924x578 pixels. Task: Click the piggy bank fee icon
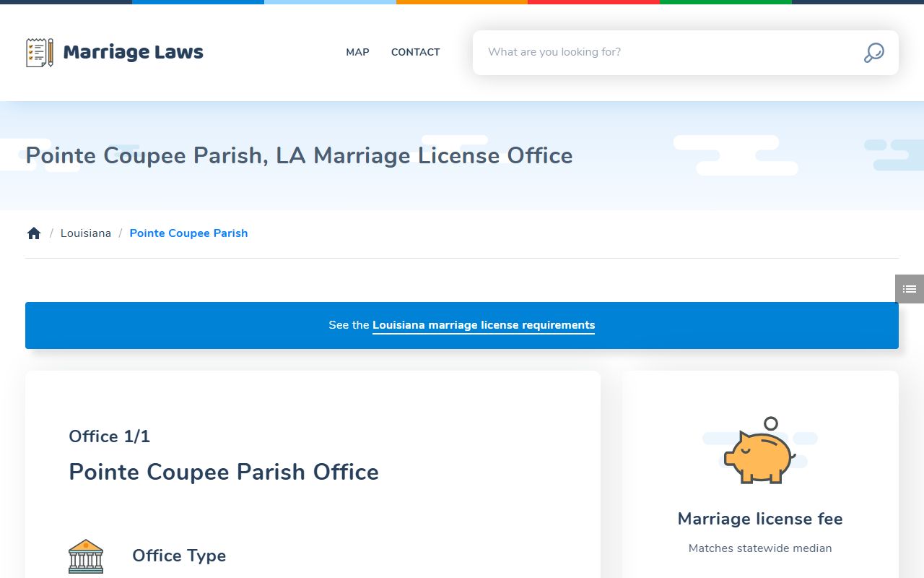[760, 450]
